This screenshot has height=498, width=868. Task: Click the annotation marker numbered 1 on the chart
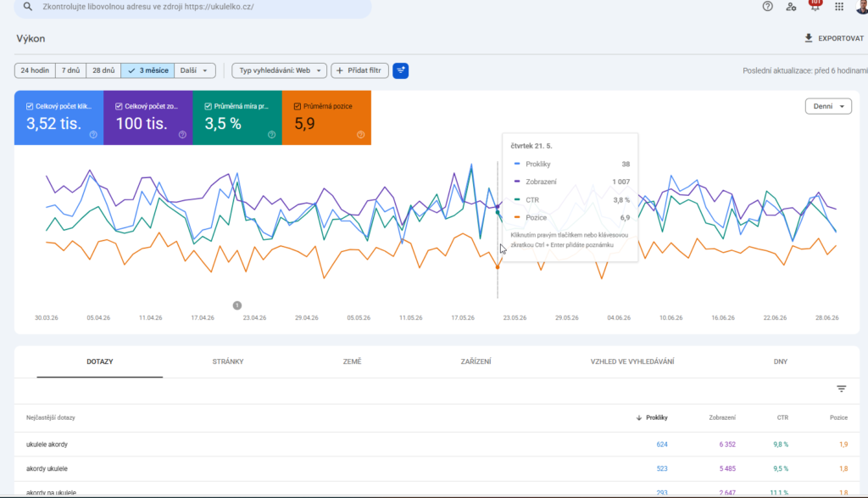point(237,305)
